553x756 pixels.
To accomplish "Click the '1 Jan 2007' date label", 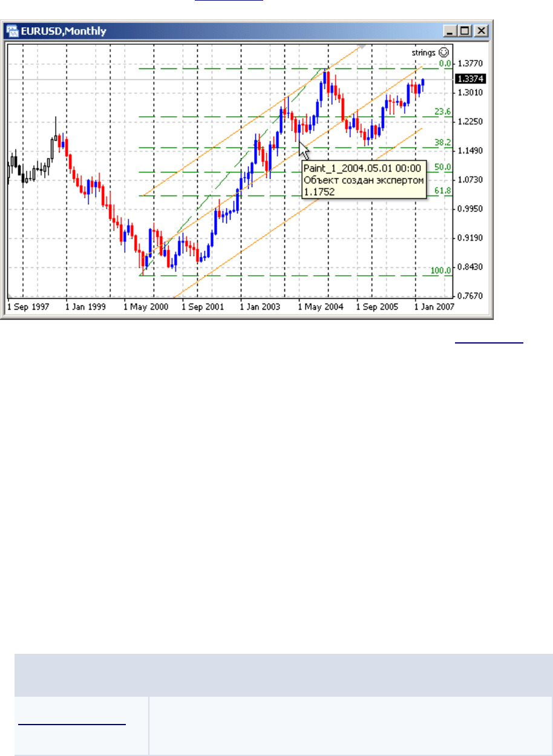I will click(x=436, y=307).
